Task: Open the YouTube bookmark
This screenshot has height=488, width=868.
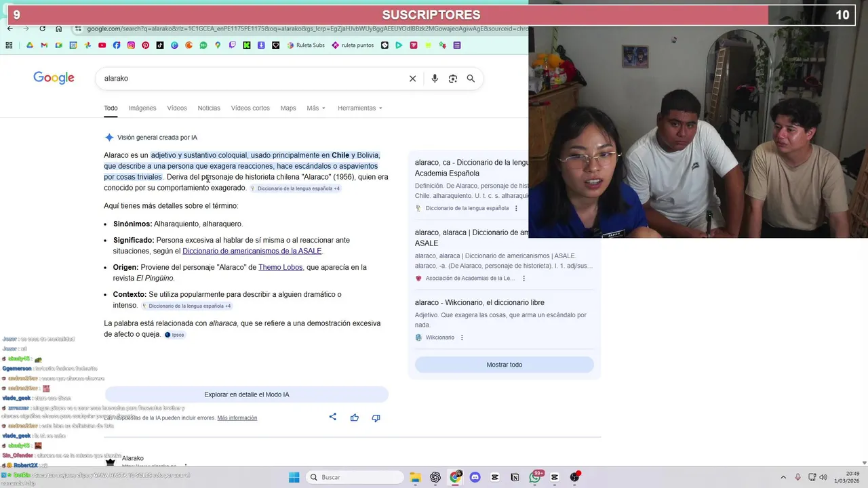Action: 102,45
